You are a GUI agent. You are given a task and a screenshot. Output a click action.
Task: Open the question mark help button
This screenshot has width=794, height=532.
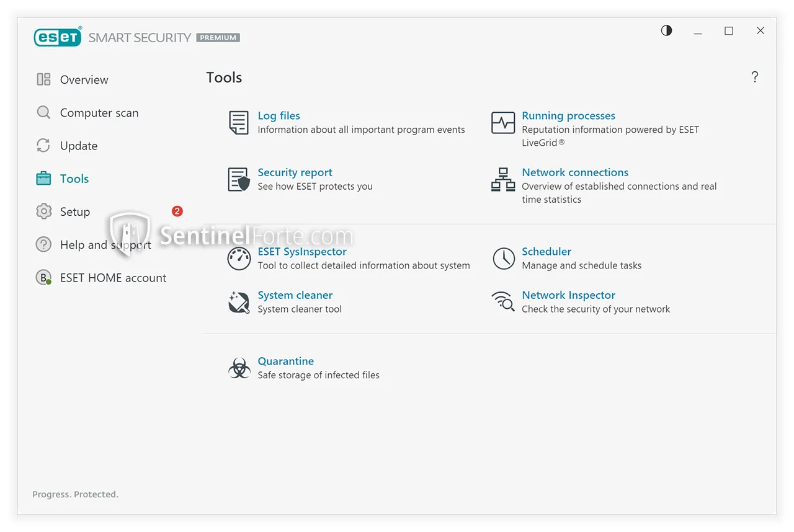754,77
